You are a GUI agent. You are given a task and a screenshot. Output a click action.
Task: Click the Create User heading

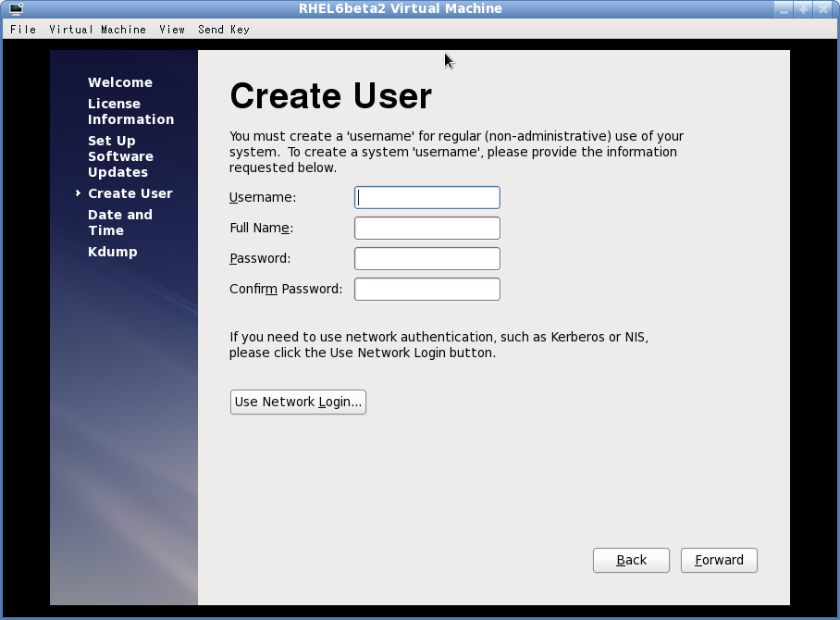point(330,96)
